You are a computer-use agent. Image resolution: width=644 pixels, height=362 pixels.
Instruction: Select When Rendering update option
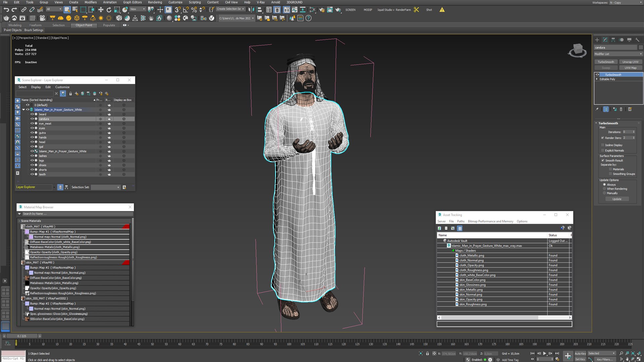604,189
